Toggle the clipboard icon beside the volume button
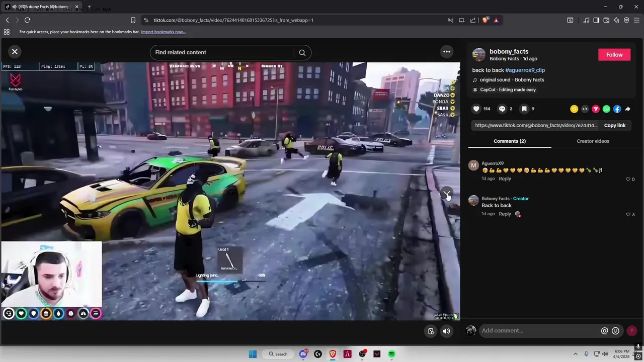The image size is (644, 362). (x=431, y=331)
